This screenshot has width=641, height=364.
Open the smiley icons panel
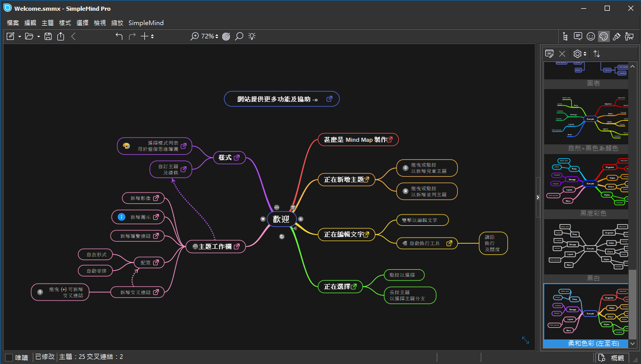pyautogui.click(x=591, y=36)
